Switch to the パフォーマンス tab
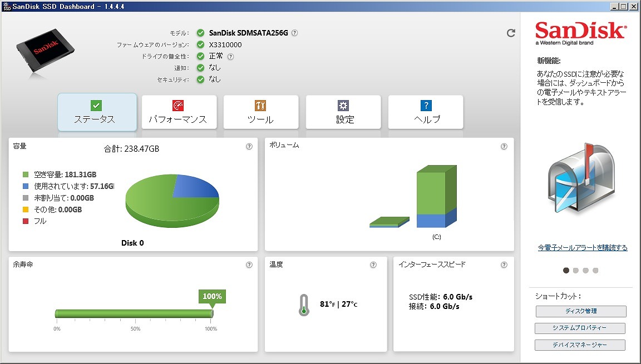The image size is (641, 364). point(179,112)
